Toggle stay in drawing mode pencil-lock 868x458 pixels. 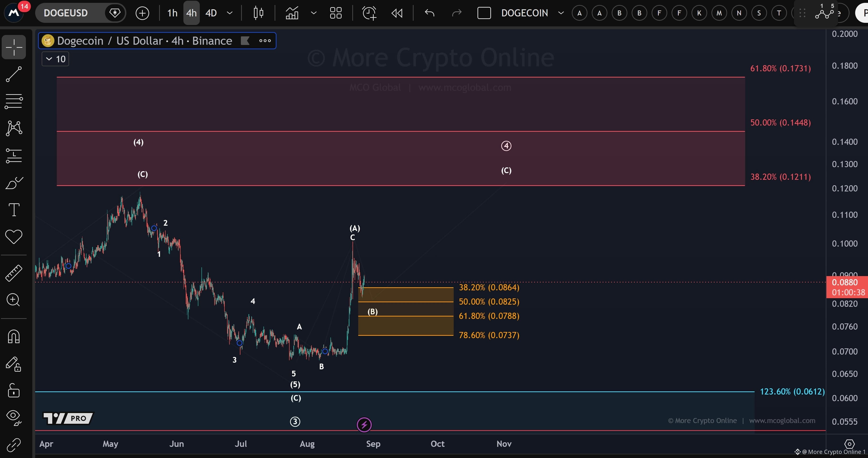click(x=14, y=364)
